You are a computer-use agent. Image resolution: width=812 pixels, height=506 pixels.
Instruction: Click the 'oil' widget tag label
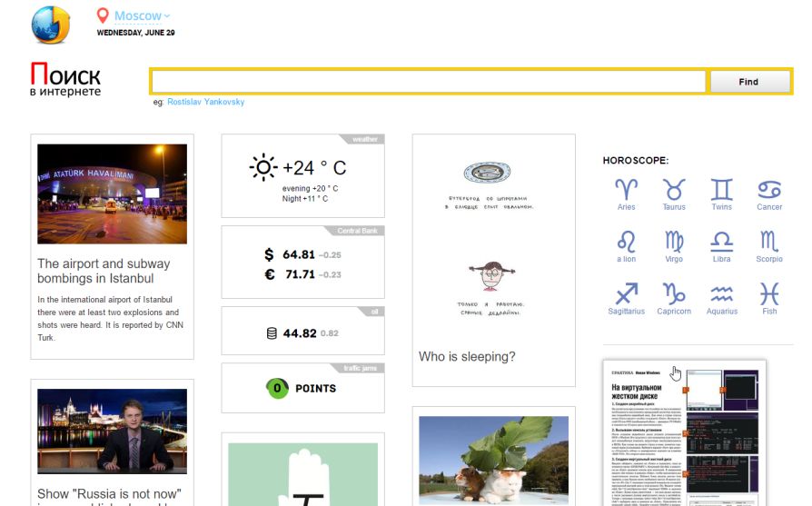click(x=374, y=312)
